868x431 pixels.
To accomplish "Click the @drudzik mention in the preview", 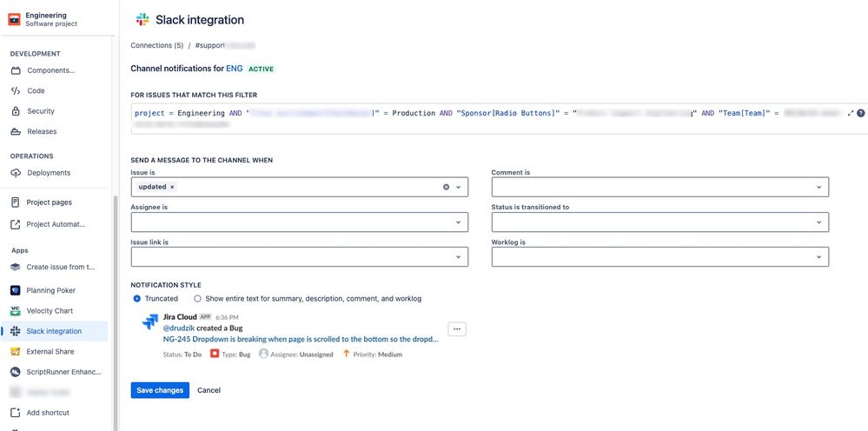I will pos(179,328).
